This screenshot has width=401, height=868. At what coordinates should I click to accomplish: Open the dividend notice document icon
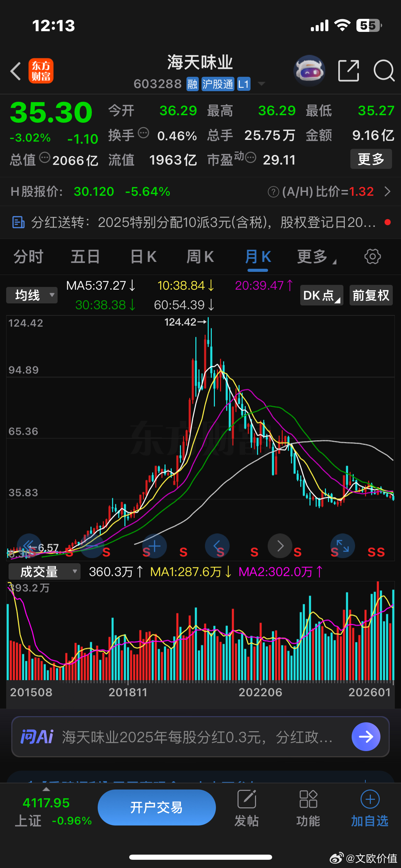pos(18,222)
